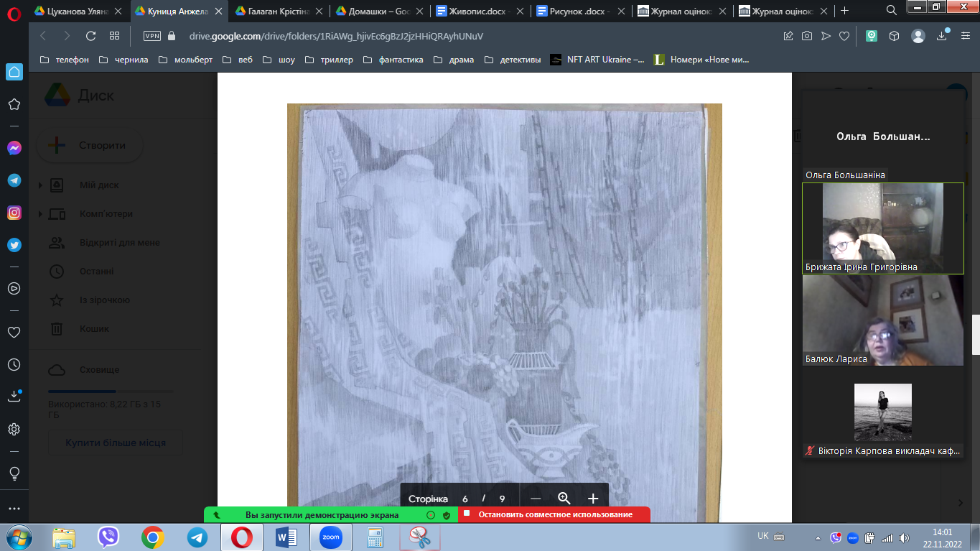
Task: Click the storage usage progress bar
Action: coord(110,392)
